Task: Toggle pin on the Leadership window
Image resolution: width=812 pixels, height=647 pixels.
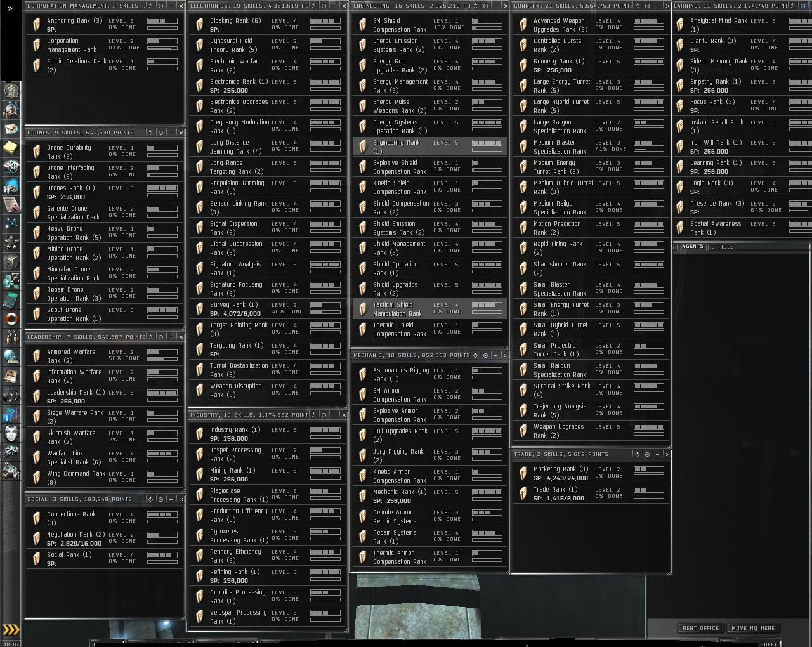Action: click(x=160, y=337)
